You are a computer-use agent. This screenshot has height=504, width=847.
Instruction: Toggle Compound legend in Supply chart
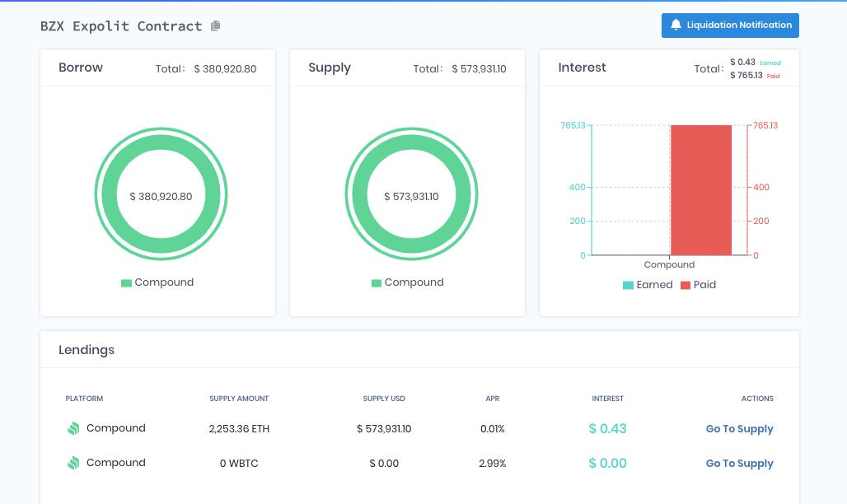coord(407,282)
